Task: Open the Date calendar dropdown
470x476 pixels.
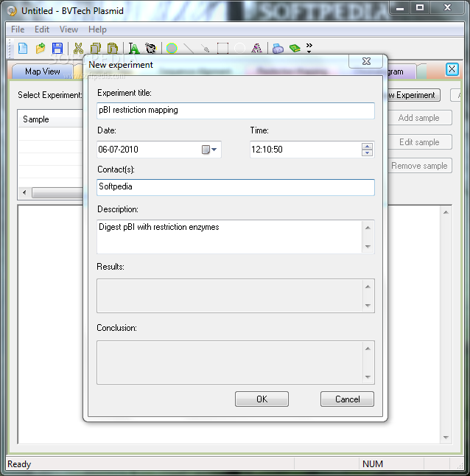Action: [x=209, y=150]
